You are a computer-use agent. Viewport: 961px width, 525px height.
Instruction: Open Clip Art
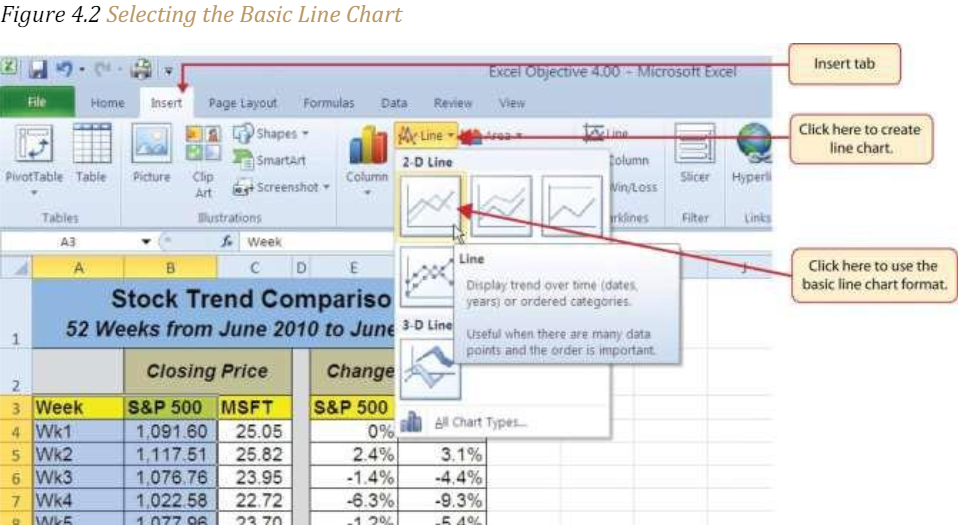pos(203,162)
